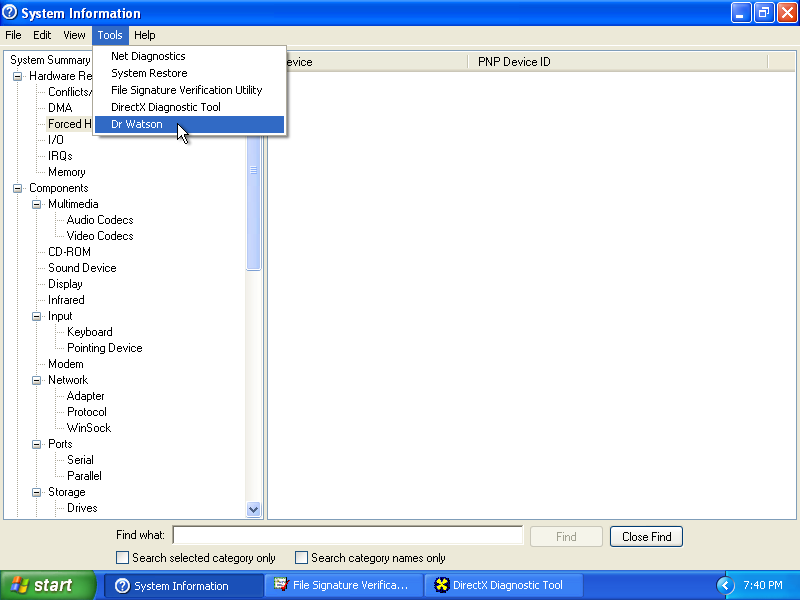Collapse the Network tree node
800x600 pixels.
(x=37, y=380)
